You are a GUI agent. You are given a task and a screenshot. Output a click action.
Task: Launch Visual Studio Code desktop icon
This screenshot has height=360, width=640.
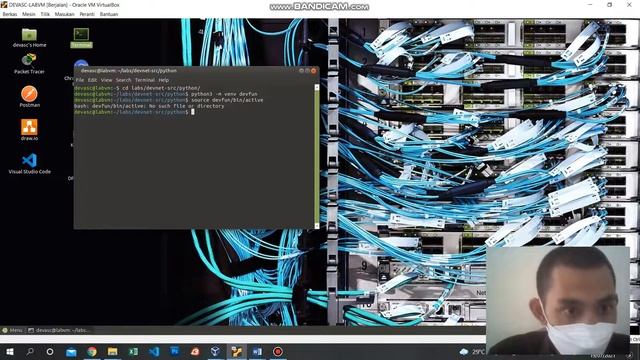tap(29, 160)
